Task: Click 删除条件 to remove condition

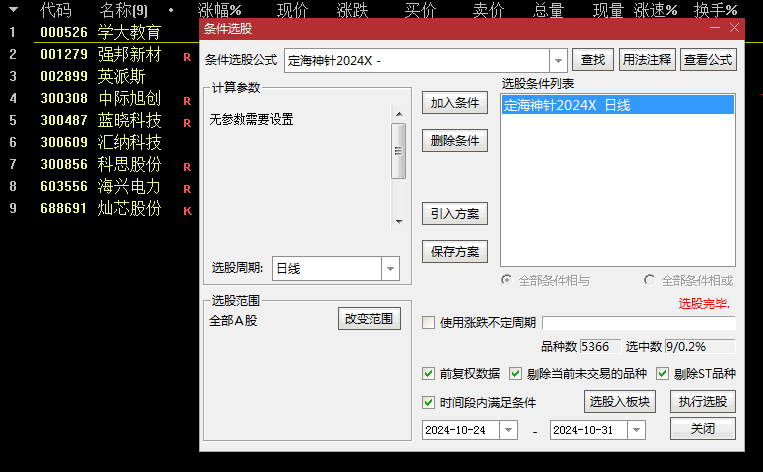Action: (x=454, y=141)
